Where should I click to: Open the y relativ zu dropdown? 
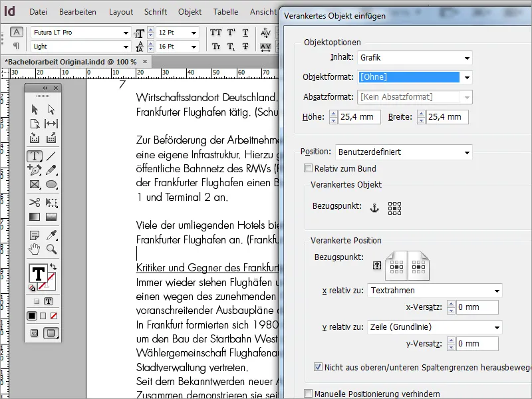[x=435, y=327]
